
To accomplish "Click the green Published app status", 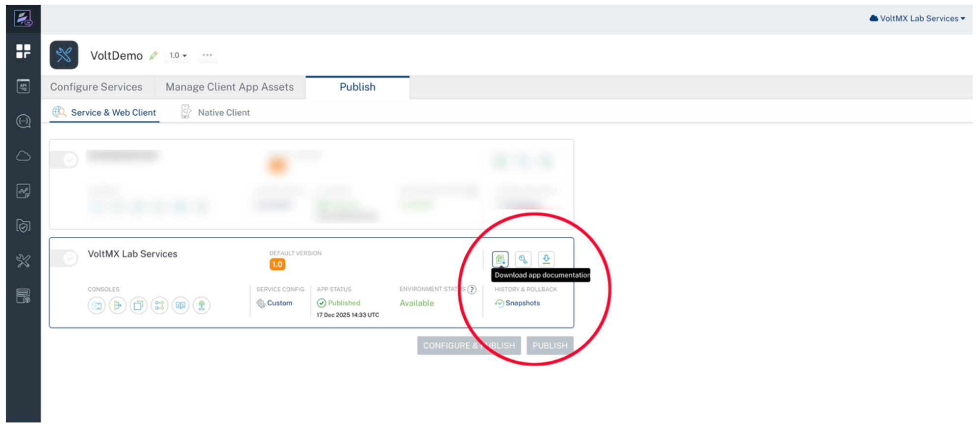I will (339, 303).
